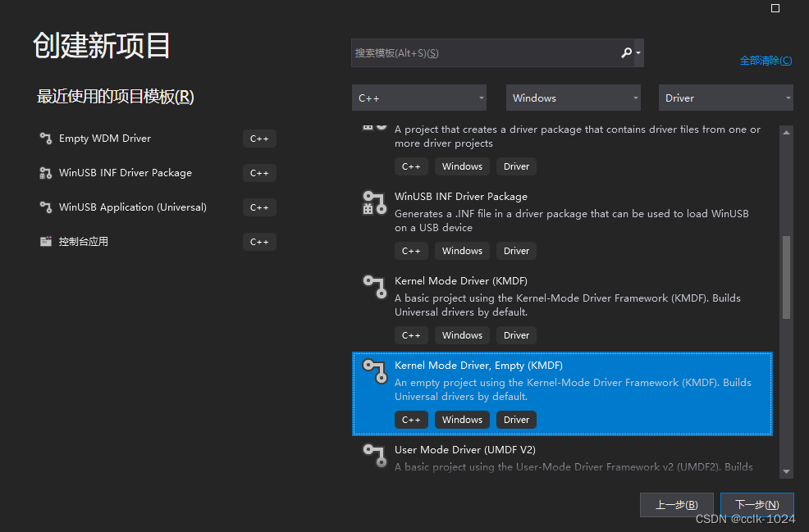Click the search magnifier icon

coord(626,52)
